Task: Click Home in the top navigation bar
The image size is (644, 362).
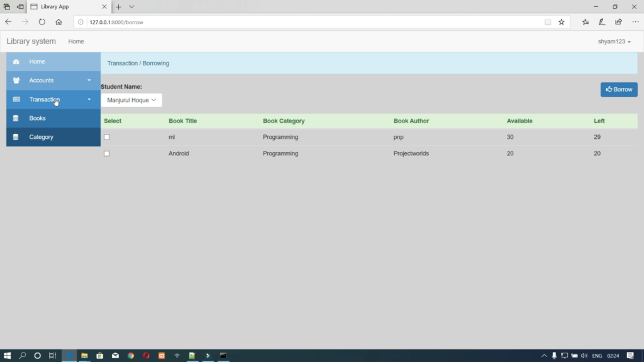Action: point(75,41)
